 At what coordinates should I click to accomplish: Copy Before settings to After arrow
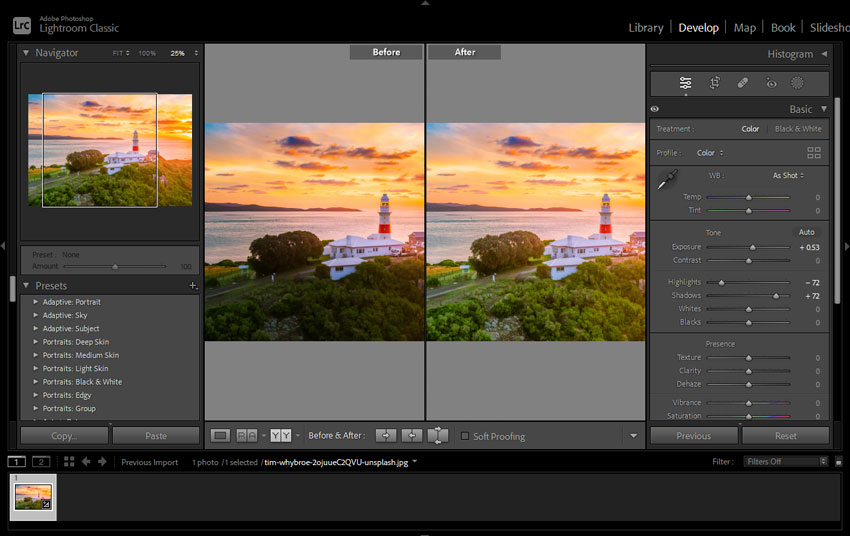pos(386,436)
